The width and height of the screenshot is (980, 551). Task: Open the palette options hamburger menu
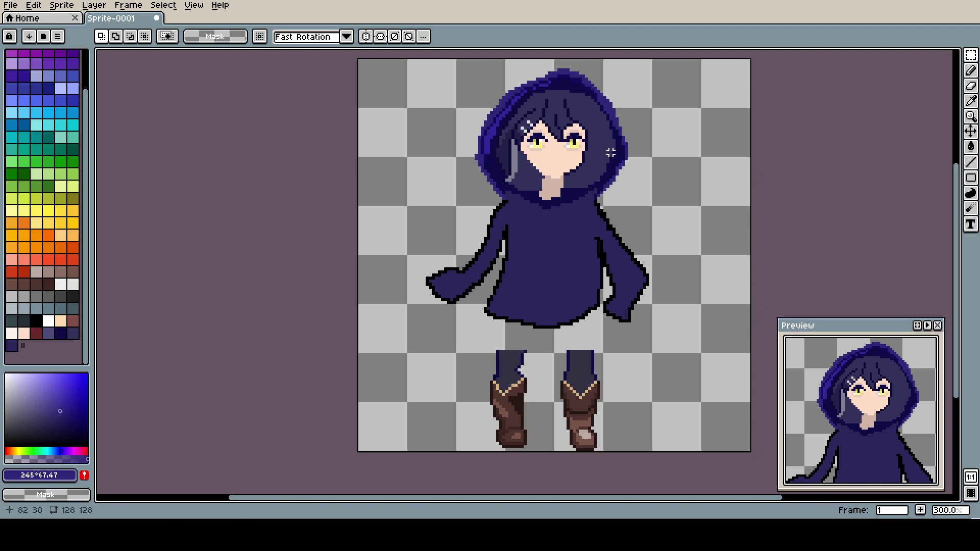pyautogui.click(x=58, y=36)
